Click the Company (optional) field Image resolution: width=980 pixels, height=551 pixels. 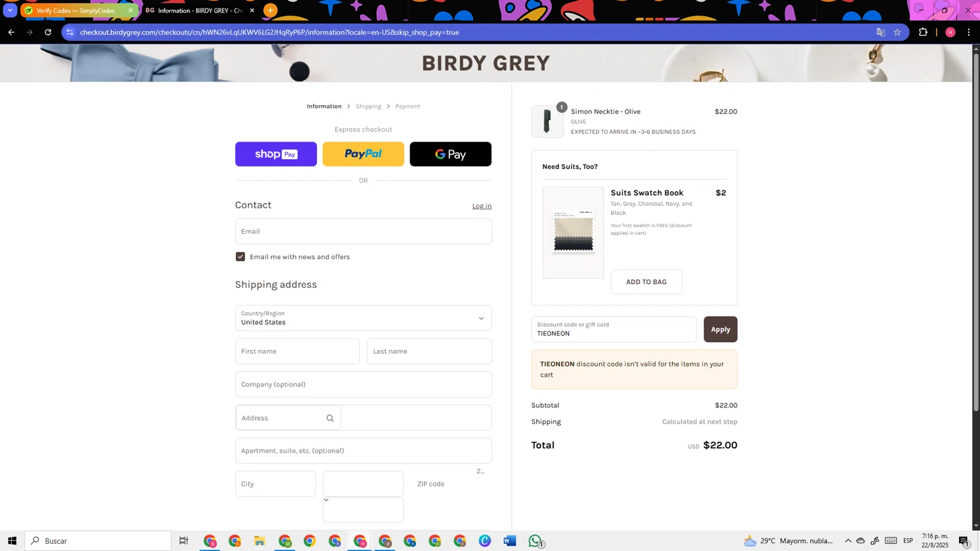click(363, 385)
